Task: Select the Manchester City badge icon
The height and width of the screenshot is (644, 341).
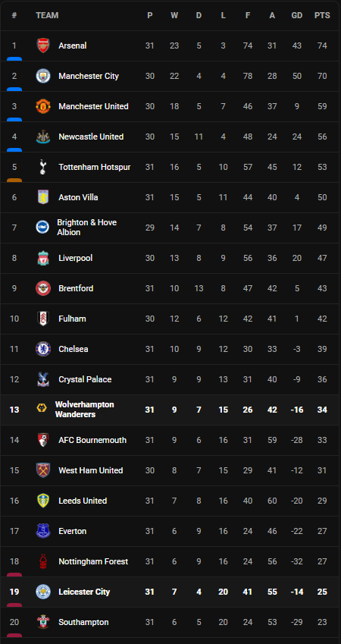Action: pos(42,76)
